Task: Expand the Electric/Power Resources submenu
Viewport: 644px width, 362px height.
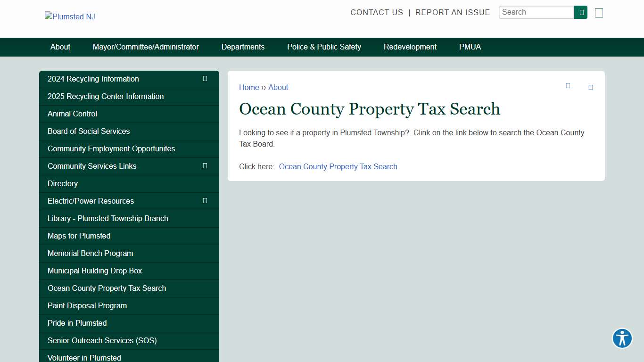Action: [205, 201]
